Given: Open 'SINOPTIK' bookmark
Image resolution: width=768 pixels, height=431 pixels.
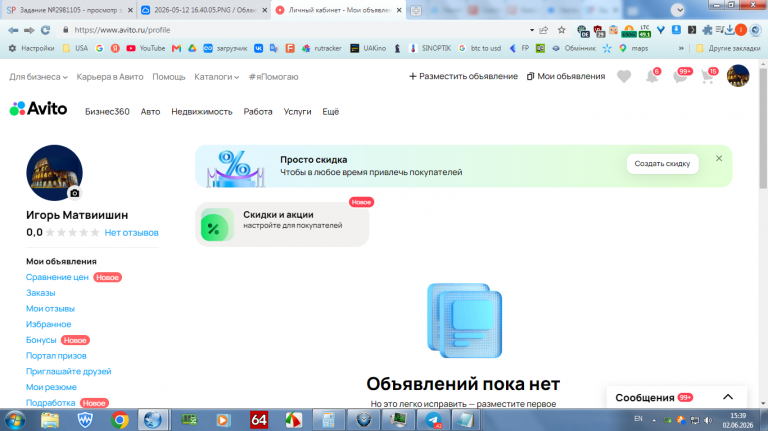Looking at the screenshot, I should (x=430, y=48).
